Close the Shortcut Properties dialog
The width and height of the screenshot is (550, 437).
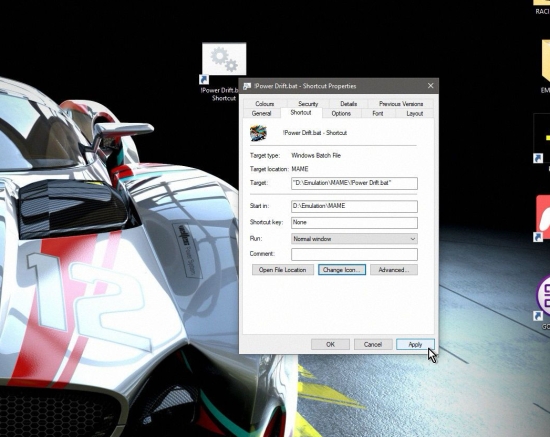click(431, 86)
